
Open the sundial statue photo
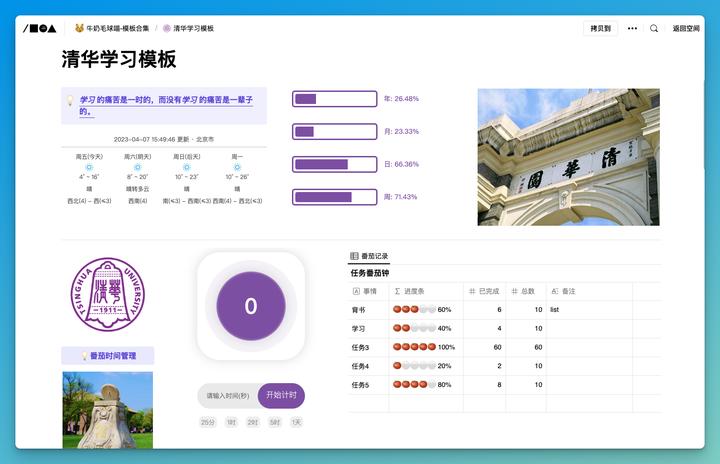coord(108,410)
